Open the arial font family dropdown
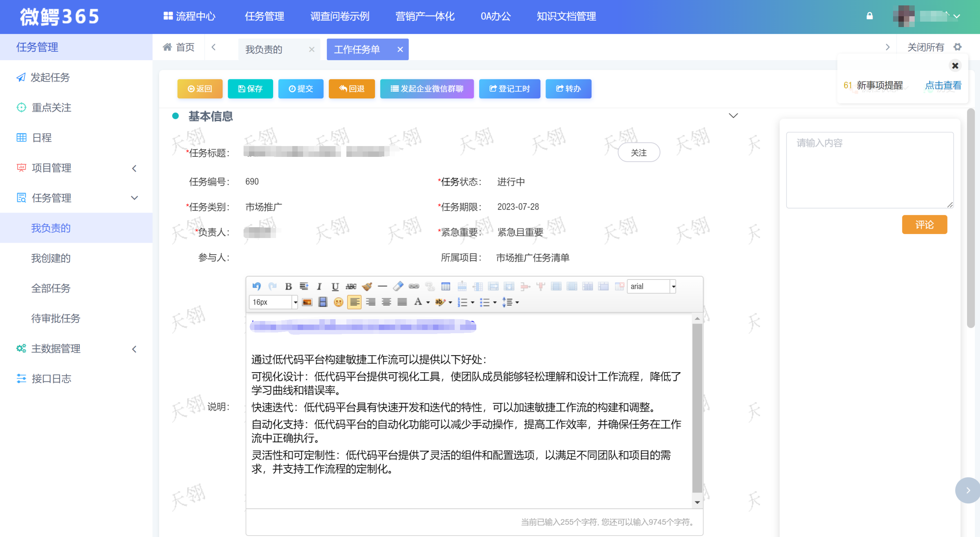 (x=673, y=286)
